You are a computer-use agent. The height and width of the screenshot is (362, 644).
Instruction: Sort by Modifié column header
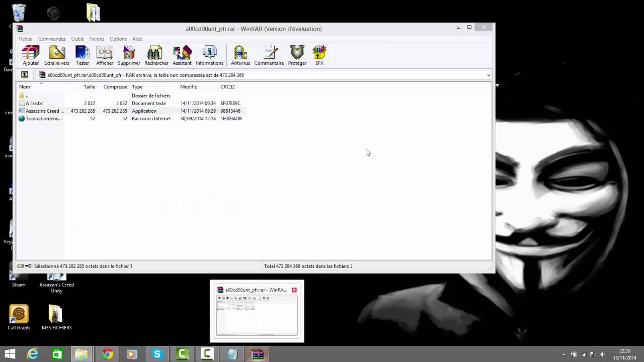[x=198, y=87]
